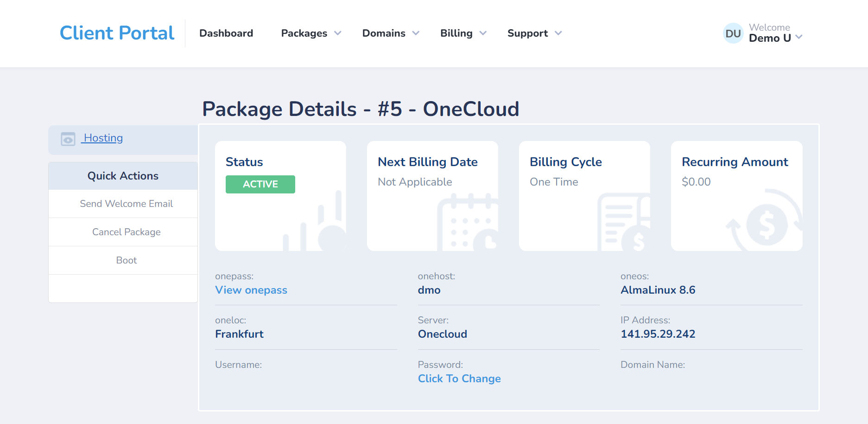Expand the Packages dropdown chevron
This screenshot has width=868, height=424.
[x=338, y=33]
